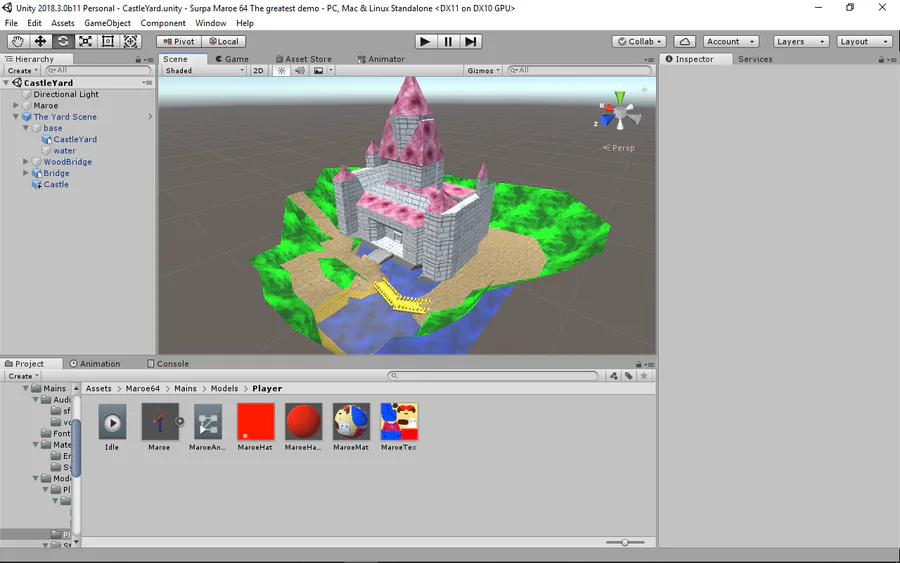The height and width of the screenshot is (563, 900).
Task: Select the Castle object in Hierarchy
Action: pos(56,184)
